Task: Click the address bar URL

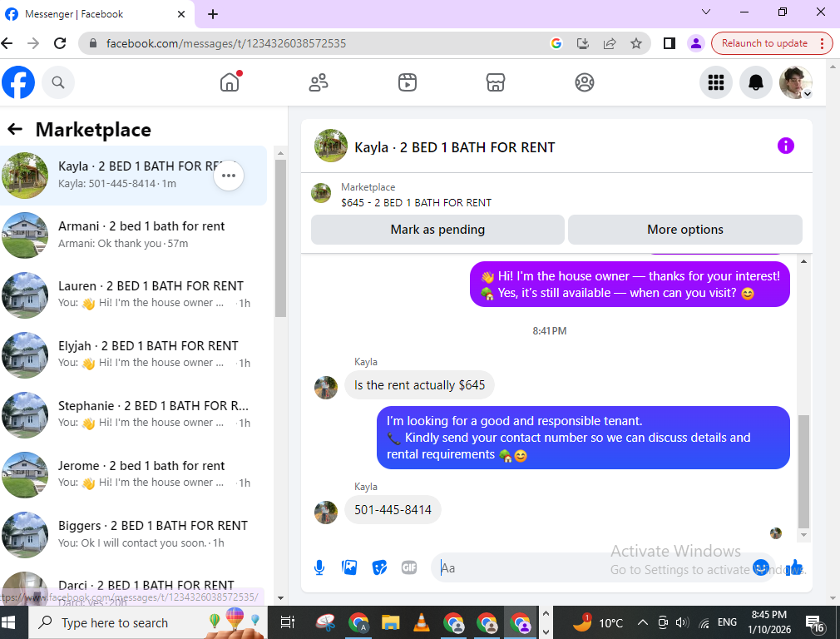Action: pyautogui.click(x=225, y=43)
